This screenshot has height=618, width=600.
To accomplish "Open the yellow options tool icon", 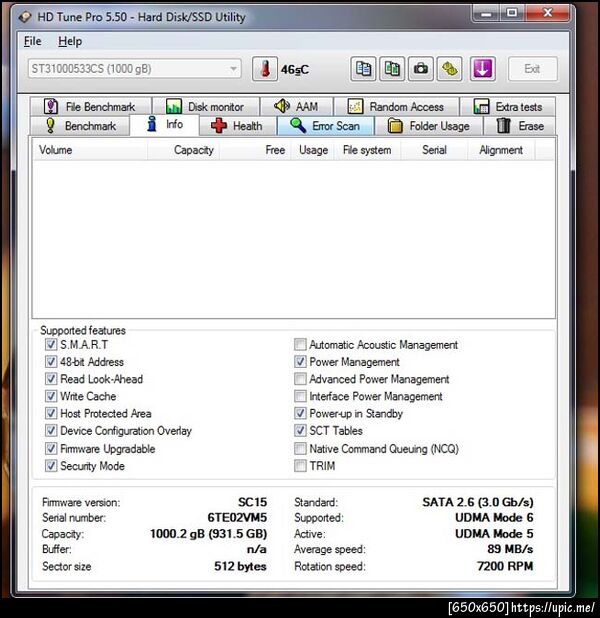I will [449, 69].
